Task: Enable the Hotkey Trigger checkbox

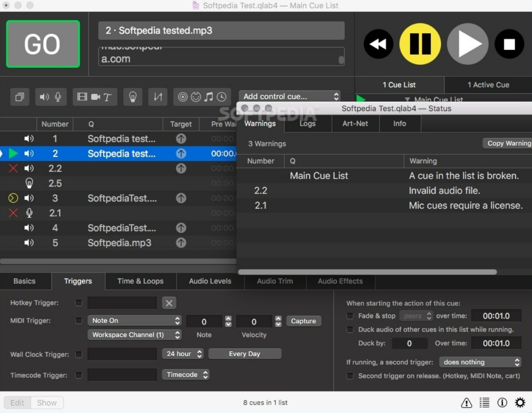Action: click(x=78, y=303)
